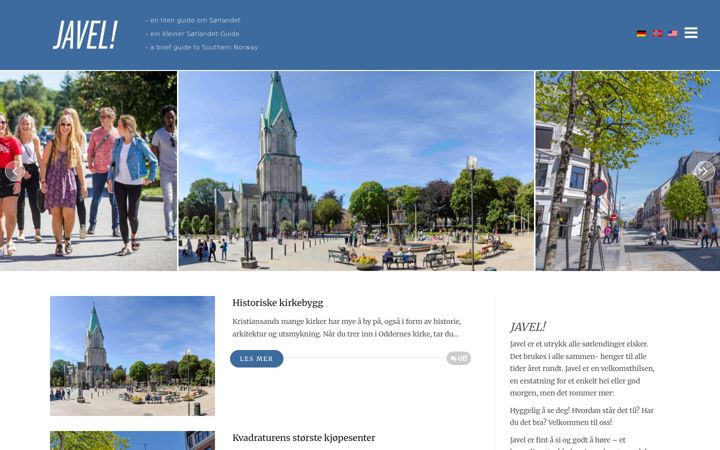Viewport: 720px width, 450px height.
Task: Click tagline 'a brief guide to Southern Norway'
Action: pyautogui.click(x=201, y=47)
